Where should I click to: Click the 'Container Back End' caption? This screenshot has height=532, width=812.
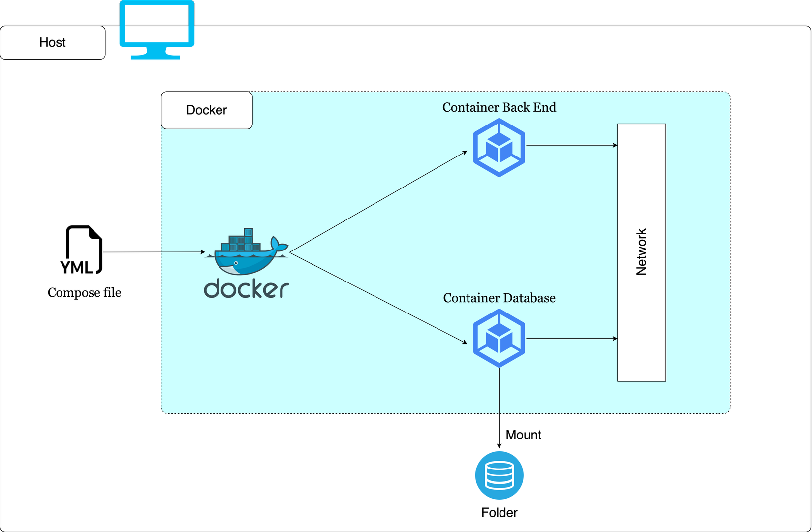pos(499,107)
